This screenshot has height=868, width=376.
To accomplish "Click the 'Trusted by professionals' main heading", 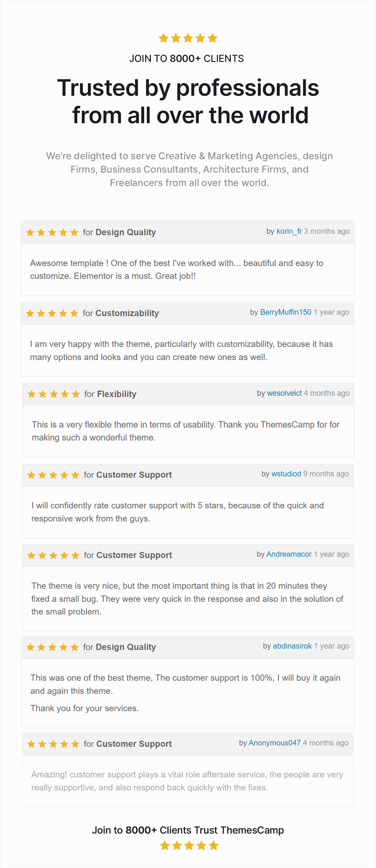I will (x=188, y=101).
